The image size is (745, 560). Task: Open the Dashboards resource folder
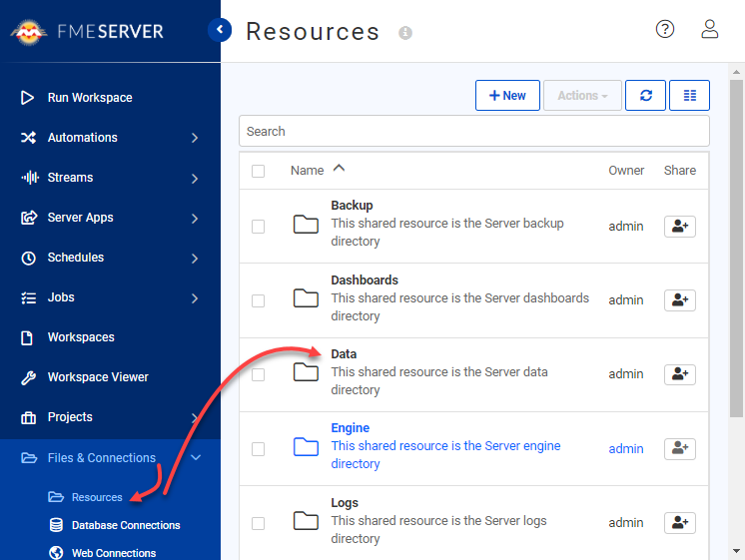(365, 280)
